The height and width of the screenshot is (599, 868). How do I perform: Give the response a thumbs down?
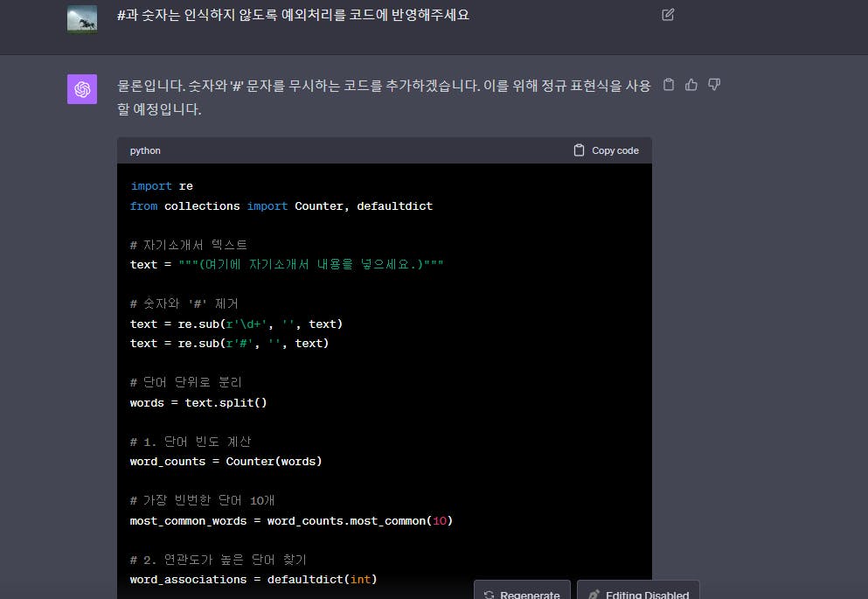[714, 85]
